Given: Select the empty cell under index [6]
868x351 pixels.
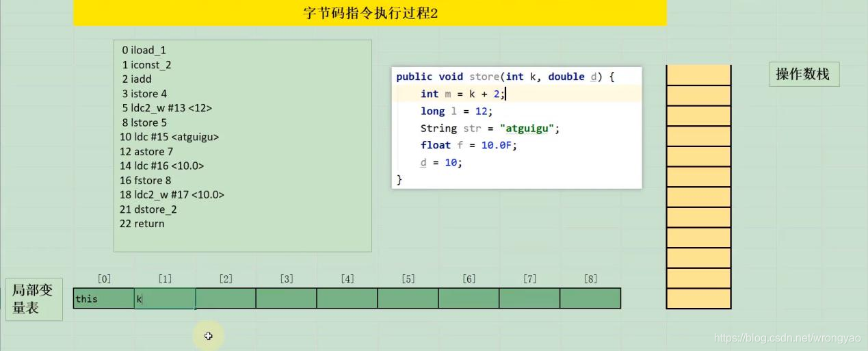Looking at the screenshot, I should (469, 298).
